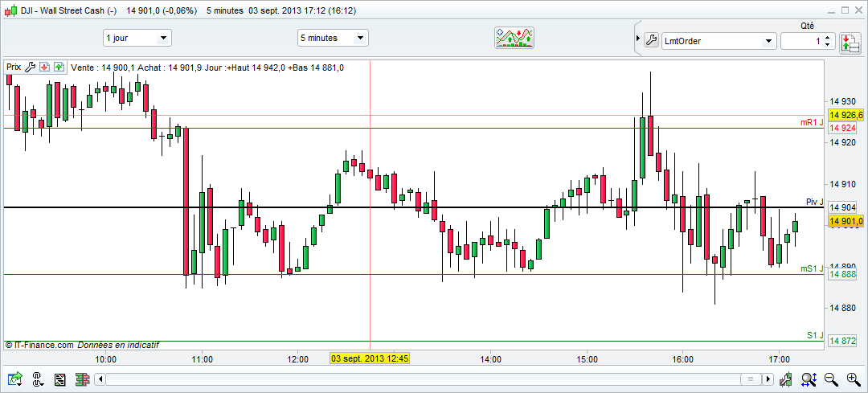Click the scrollbar right arrow under the chart

tap(768, 379)
